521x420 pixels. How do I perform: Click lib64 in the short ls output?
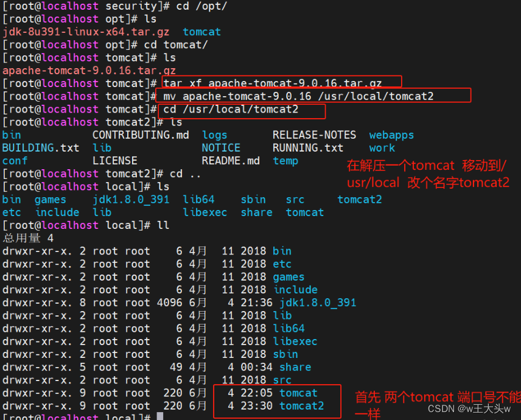pos(198,200)
